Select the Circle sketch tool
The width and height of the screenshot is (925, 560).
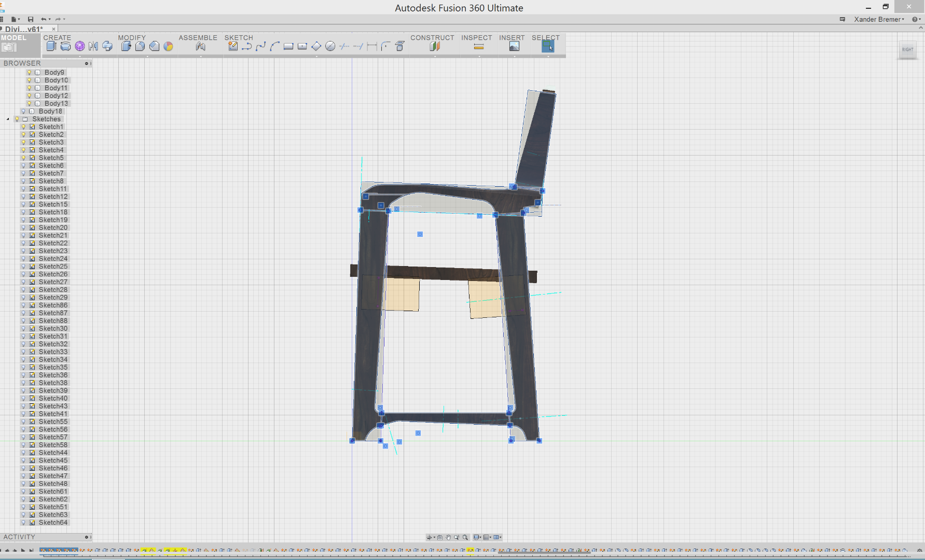pyautogui.click(x=330, y=46)
